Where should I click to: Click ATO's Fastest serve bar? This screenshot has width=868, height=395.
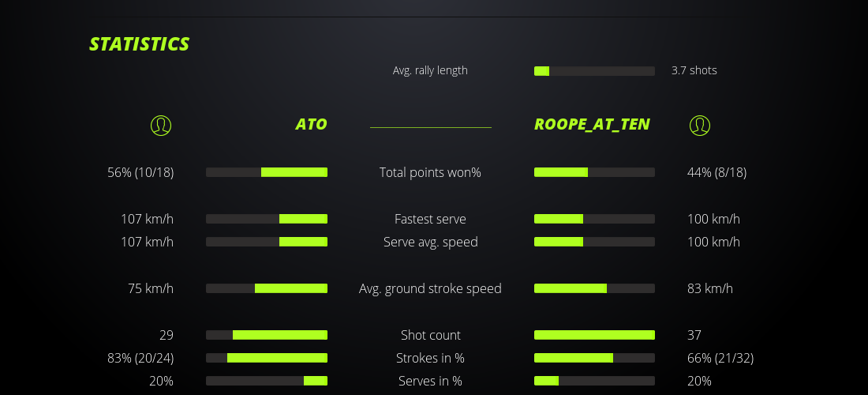[x=267, y=219]
